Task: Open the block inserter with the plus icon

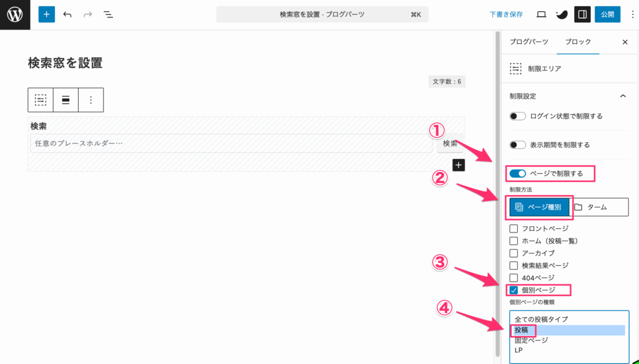Action: 46,14
